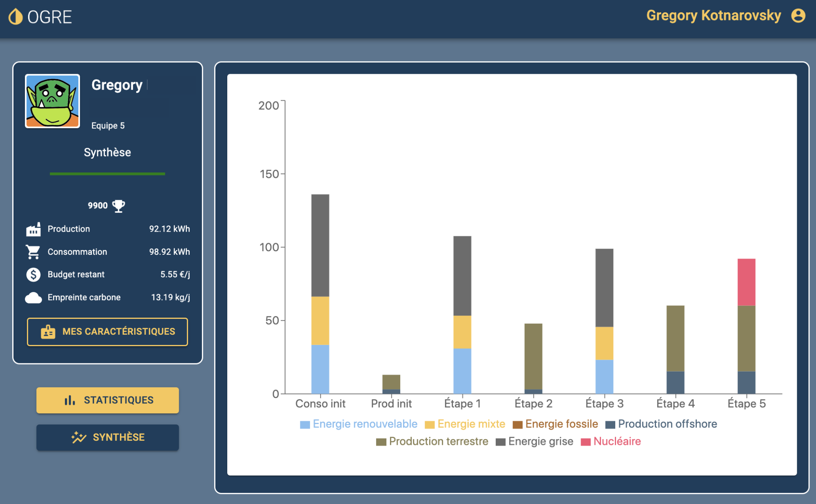Viewport: 816px width, 504px height.
Task: Click the trophy score icon
Action: point(119,206)
